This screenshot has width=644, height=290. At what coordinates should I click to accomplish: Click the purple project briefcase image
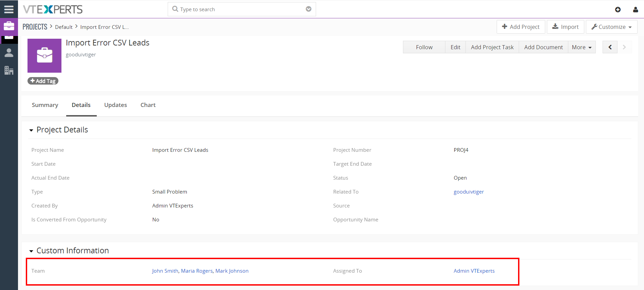coord(44,56)
